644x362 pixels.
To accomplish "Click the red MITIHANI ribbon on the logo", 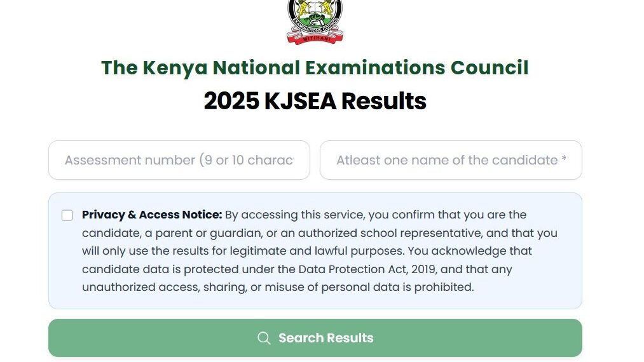I will click(x=315, y=39).
